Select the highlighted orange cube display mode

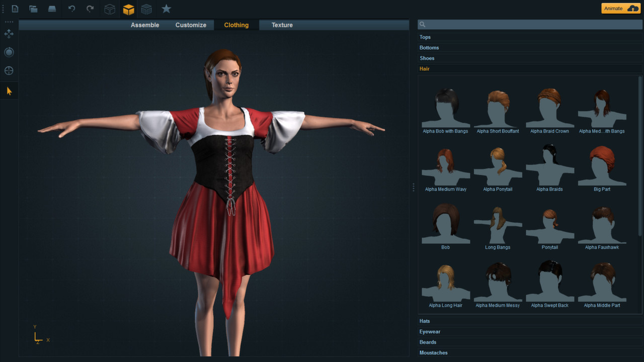pyautogui.click(x=128, y=9)
